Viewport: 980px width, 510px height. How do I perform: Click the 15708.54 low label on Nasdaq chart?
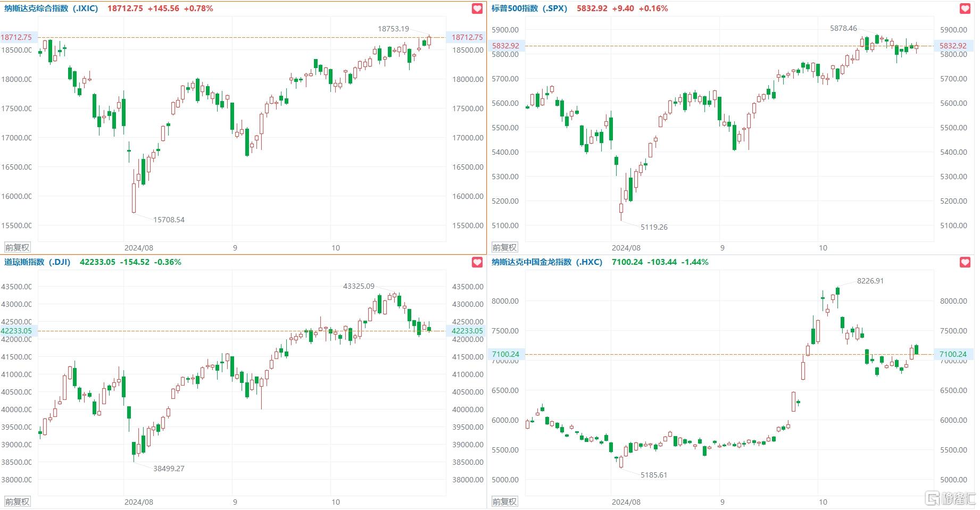click(x=169, y=220)
